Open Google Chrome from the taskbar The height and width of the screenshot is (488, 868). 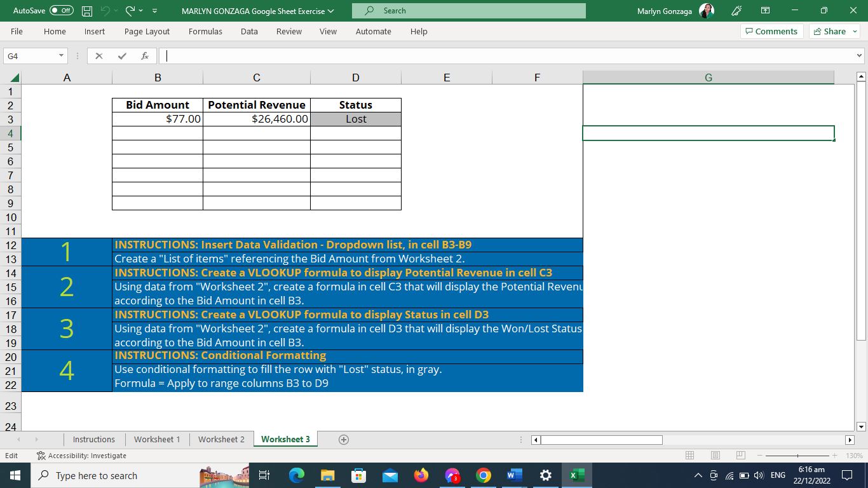(x=484, y=475)
